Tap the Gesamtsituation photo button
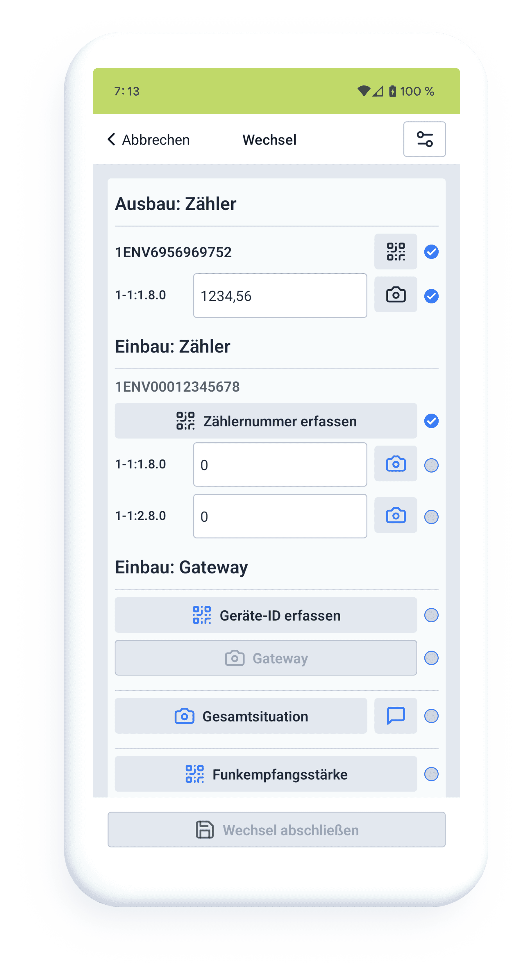Image resolution: width=529 pixels, height=980 pixels. (241, 716)
